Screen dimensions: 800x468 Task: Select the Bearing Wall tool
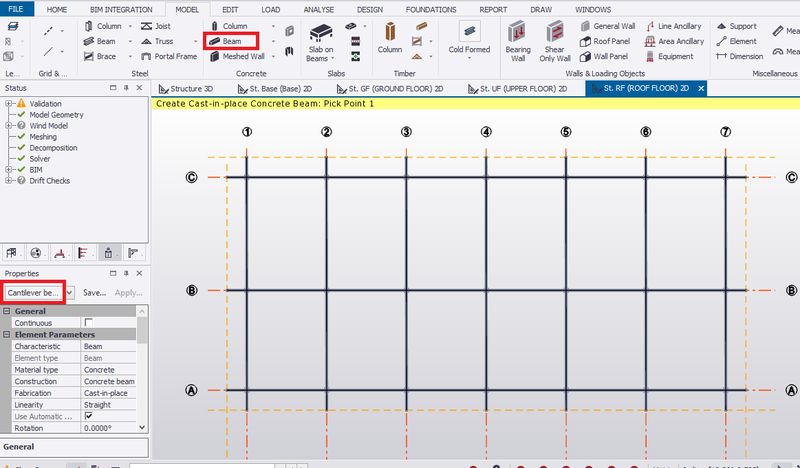coord(517,42)
